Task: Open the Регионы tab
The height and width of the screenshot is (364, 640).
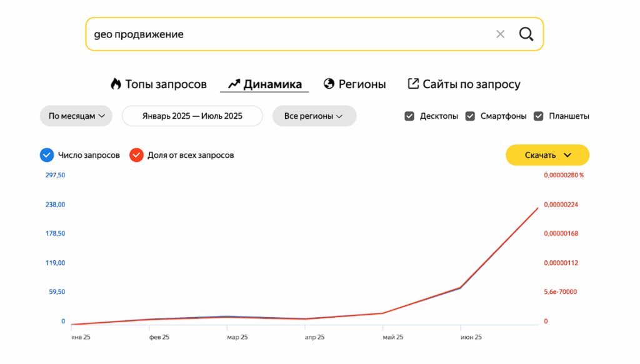Action: pyautogui.click(x=362, y=84)
